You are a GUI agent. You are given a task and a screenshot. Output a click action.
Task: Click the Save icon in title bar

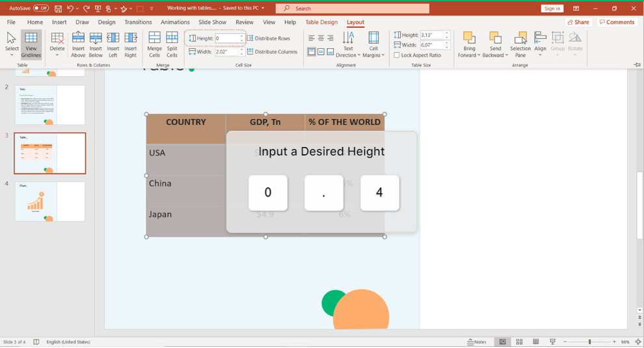pyautogui.click(x=59, y=8)
